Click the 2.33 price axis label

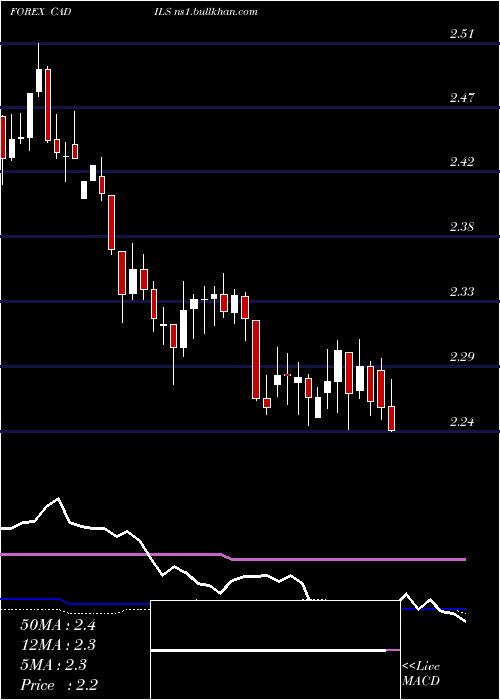462,292
